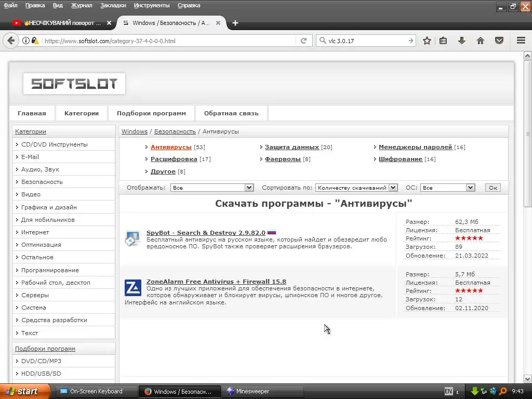This screenshot has width=532, height=399.
Task: Click the ZoneAlarm Z program icon
Action: click(133, 288)
